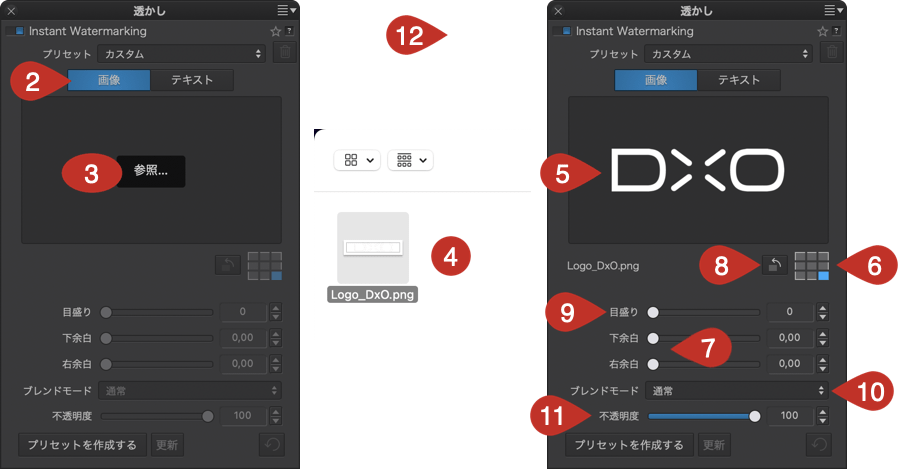Click プリセットを作成する in the left panel

coord(83,445)
